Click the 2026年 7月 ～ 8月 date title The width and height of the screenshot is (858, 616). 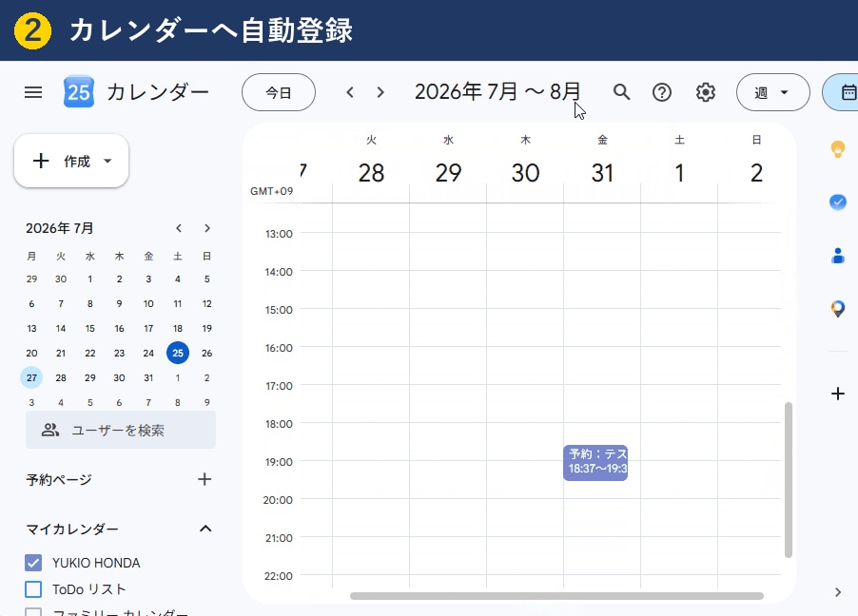pyautogui.click(x=497, y=92)
